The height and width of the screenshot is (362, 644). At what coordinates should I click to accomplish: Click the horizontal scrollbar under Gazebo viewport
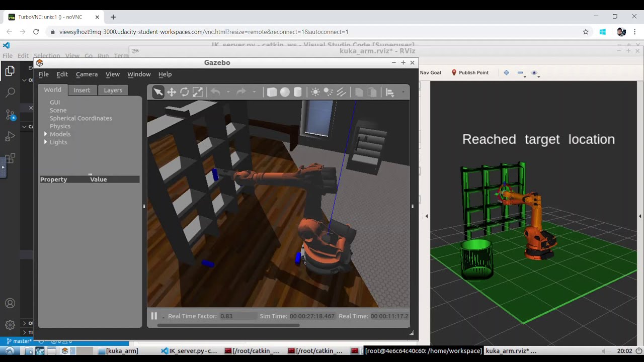point(228,325)
